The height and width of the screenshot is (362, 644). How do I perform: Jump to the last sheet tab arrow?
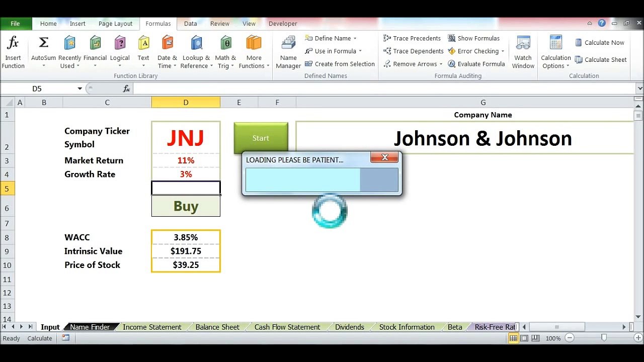tap(30, 327)
